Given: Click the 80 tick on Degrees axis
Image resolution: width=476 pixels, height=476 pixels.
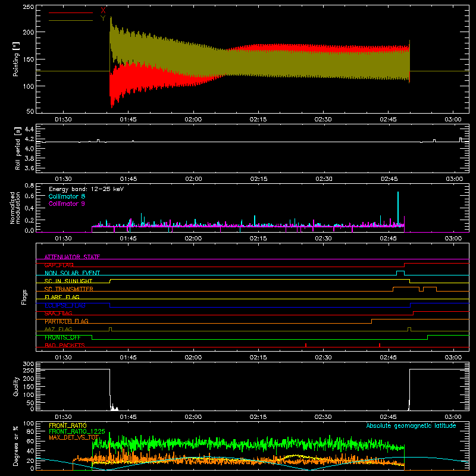Looking at the screenshot, I should [x=30, y=431].
